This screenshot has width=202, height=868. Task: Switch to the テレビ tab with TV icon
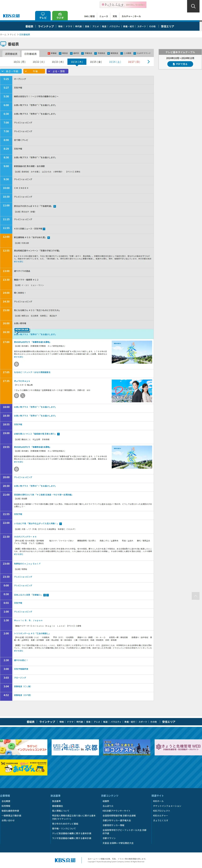[43, 16]
